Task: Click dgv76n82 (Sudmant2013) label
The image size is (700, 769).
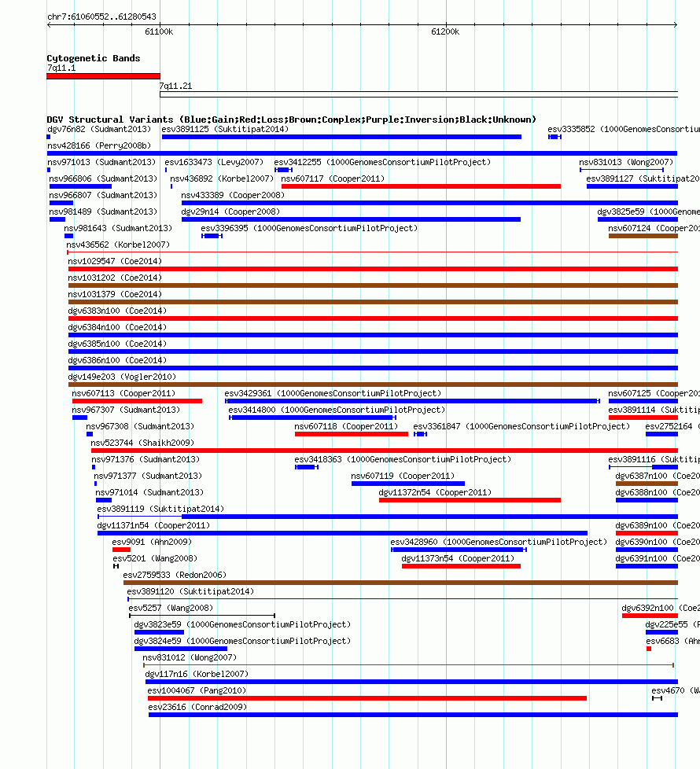Action: click(99, 129)
